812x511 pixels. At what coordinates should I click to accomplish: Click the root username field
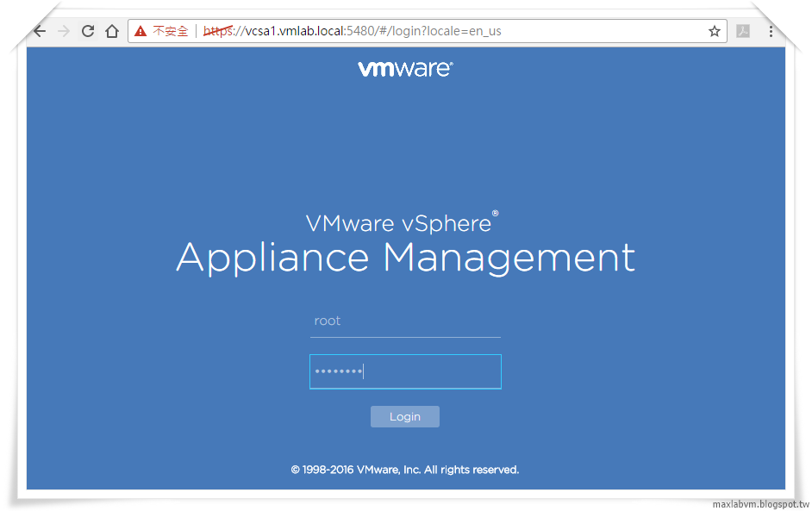405,321
